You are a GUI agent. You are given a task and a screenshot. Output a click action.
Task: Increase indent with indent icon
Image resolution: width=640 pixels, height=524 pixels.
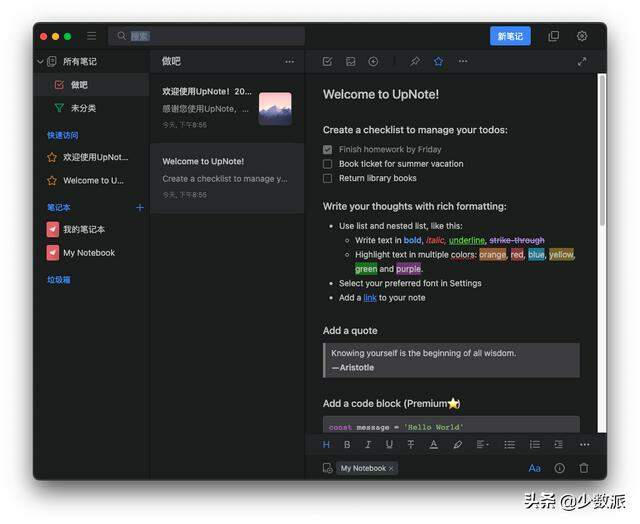559,445
